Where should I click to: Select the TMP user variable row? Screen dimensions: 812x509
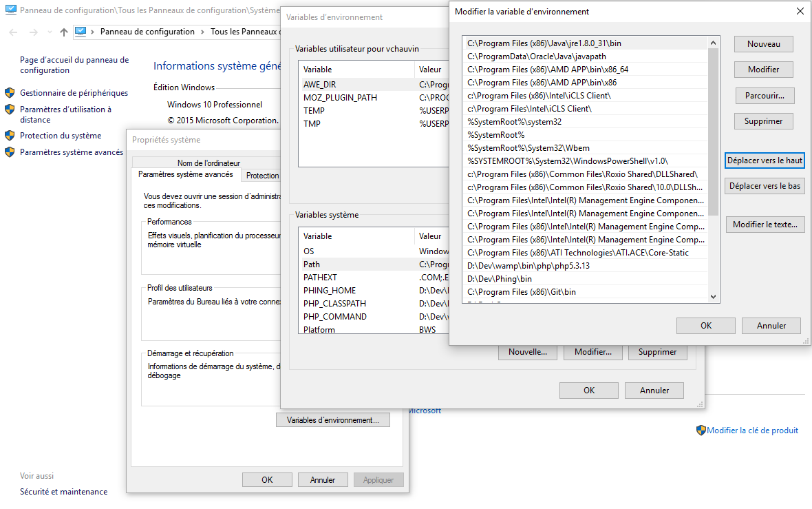pos(374,124)
